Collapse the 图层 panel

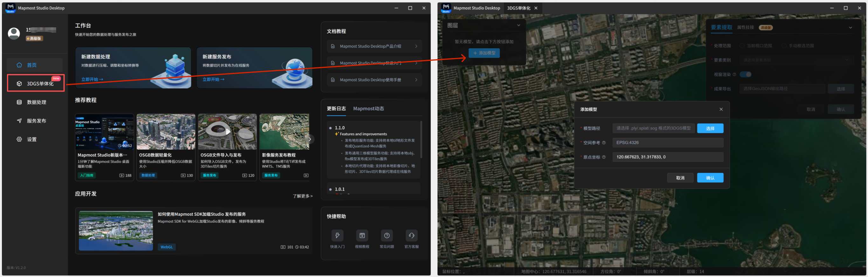(x=519, y=26)
